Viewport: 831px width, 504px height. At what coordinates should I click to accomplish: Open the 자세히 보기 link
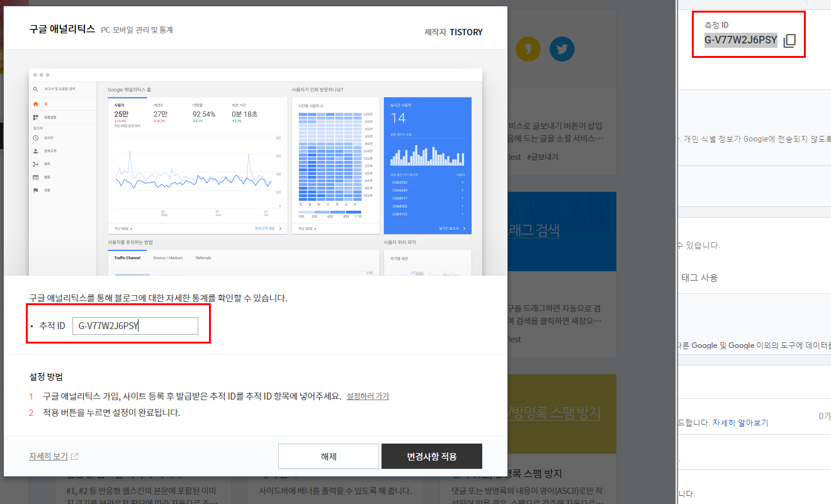pyautogui.click(x=48, y=457)
